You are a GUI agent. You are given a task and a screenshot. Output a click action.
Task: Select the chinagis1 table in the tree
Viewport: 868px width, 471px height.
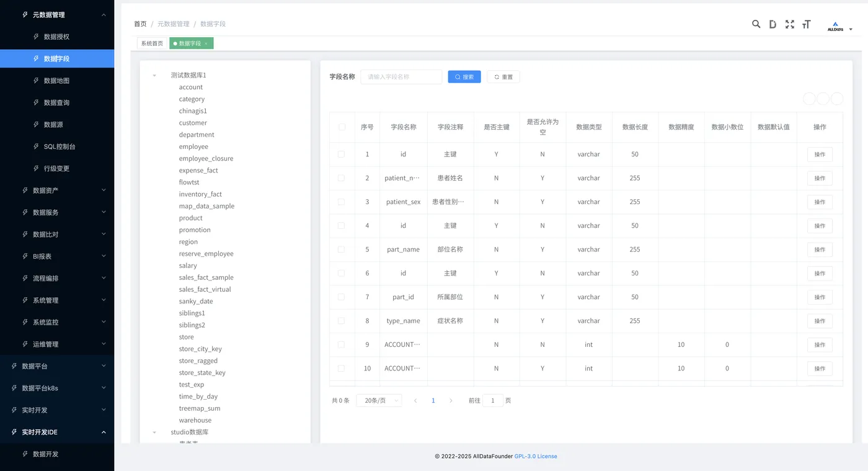pyautogui.click(x=193, y=111)
